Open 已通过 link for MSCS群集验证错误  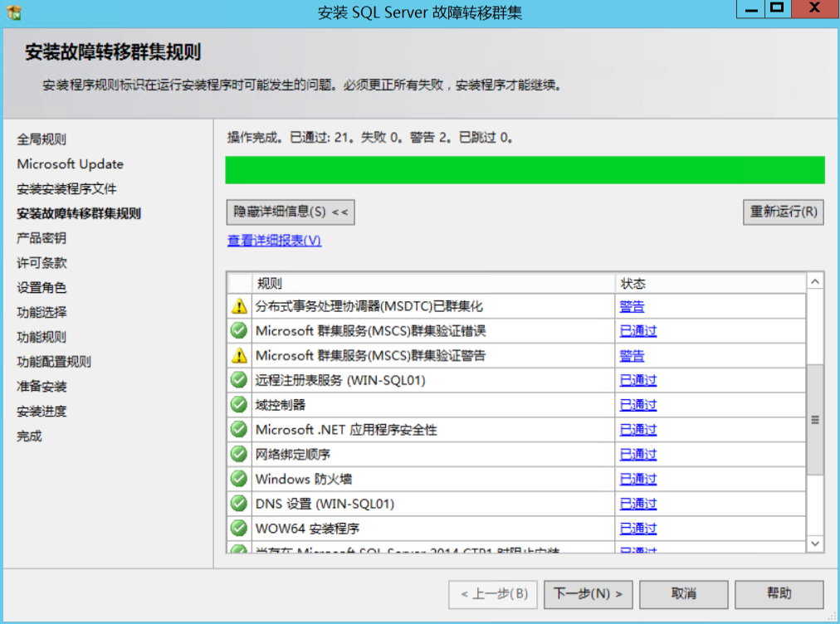click(638, 331)
